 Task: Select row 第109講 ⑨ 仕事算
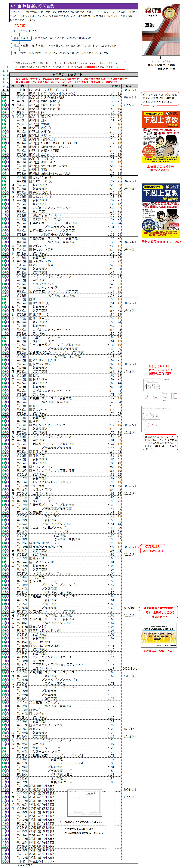[69, 505]
